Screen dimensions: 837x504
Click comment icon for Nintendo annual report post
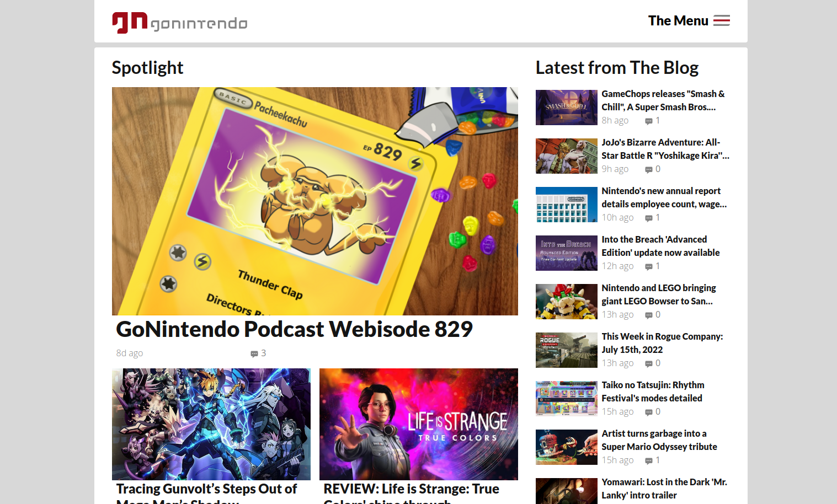pos(648,218)
